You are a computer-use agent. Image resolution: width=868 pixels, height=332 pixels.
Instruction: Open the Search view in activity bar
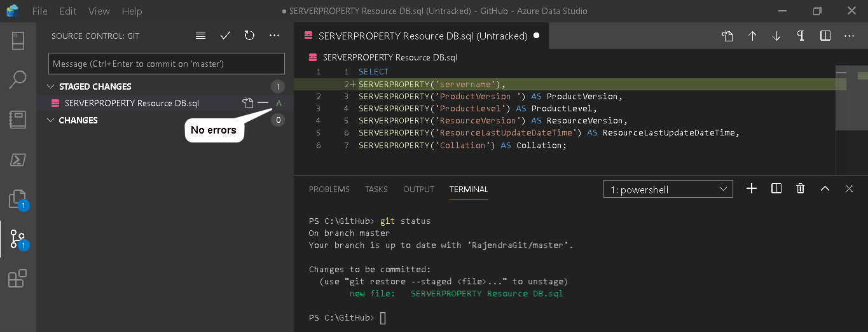18,80
